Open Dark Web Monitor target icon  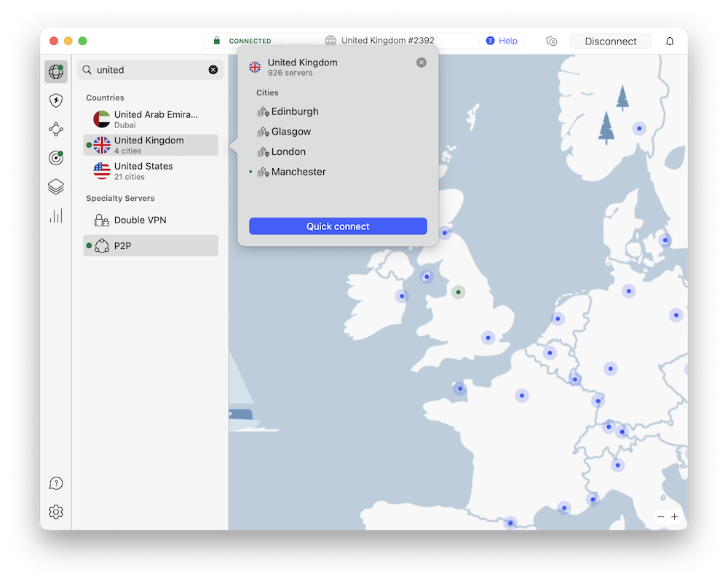coord(56,158)
